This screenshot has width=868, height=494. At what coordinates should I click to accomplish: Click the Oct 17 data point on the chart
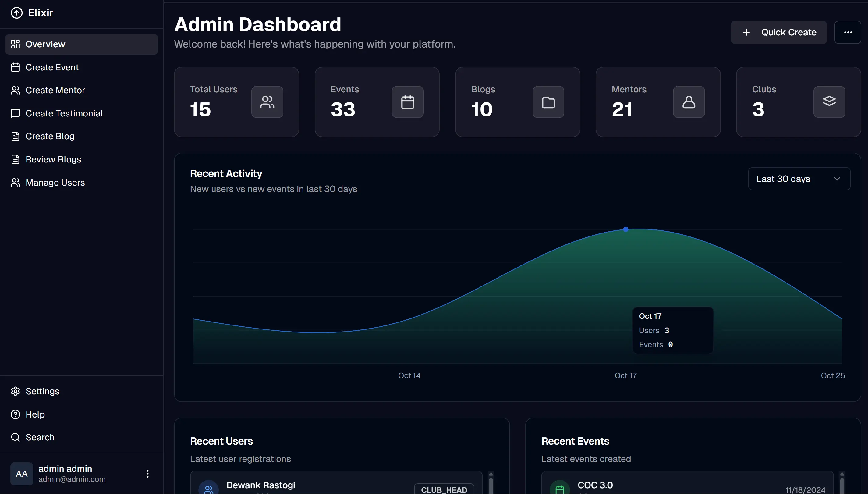[x=625, y=229]
